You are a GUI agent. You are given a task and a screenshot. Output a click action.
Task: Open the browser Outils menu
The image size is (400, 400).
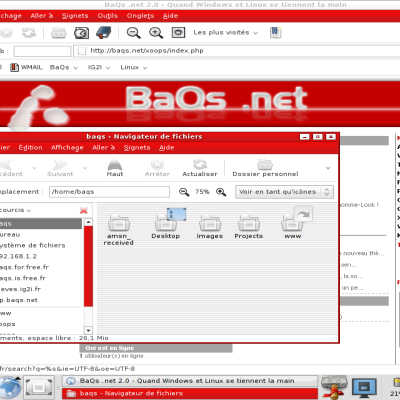[108, 16]
